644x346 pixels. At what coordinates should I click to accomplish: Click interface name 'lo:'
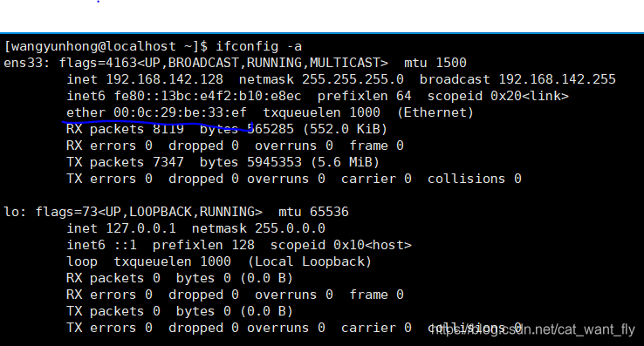tap(15, 212)
